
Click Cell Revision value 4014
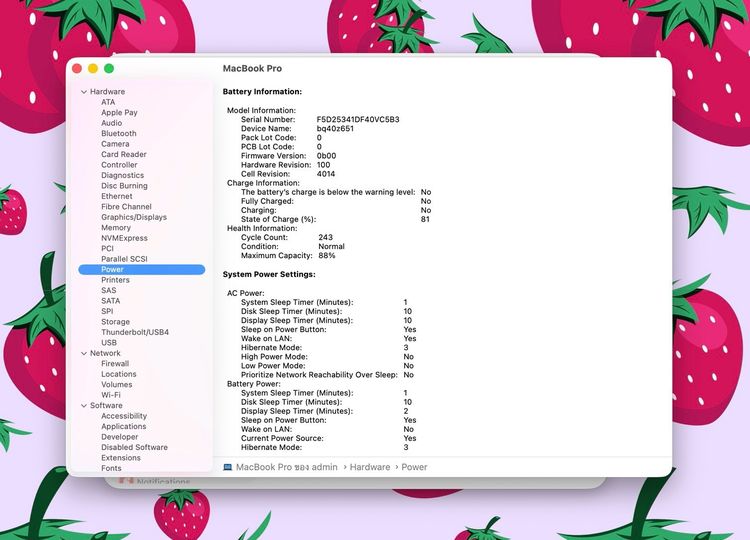[x=326, y=174]
